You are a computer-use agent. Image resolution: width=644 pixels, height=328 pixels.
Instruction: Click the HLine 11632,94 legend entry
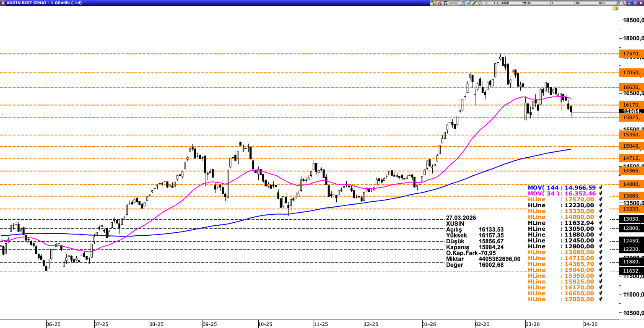pos(561,223)
